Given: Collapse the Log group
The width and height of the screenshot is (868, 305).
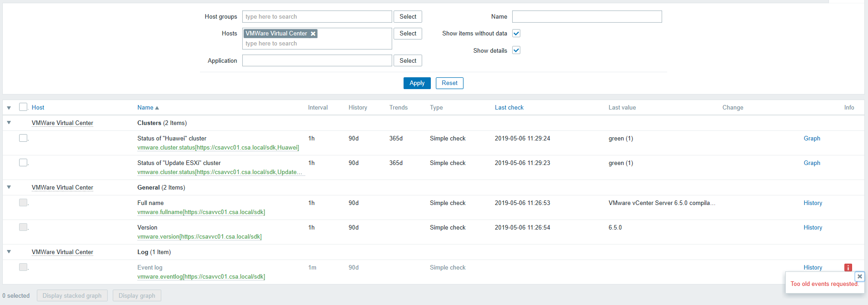Looking at the screenshot, I should (x=9, y=252).
